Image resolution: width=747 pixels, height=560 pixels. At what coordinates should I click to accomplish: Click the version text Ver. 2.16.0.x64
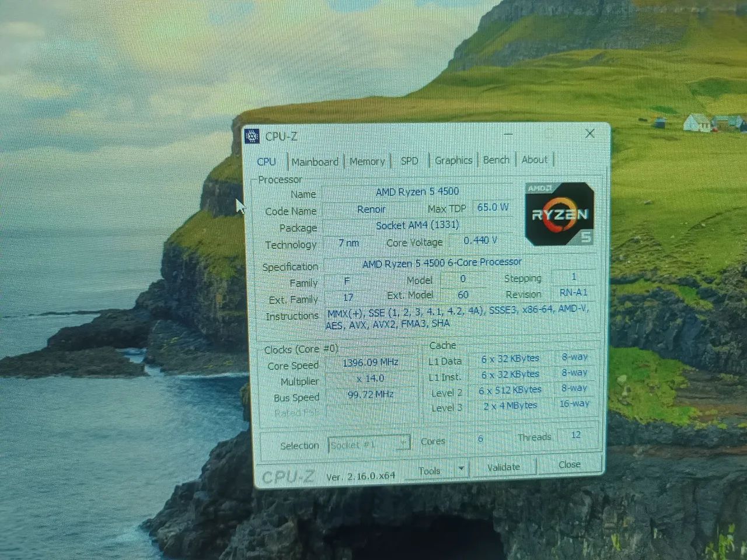click(x=361, y=476)
